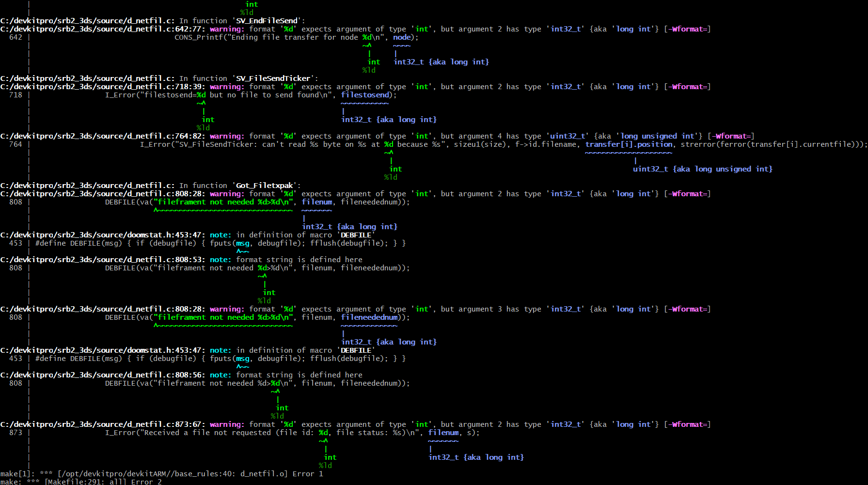868x485 pixels.
Task: Select the d_netfil.c:873:67 warning location
Action: pyautogui.click(x=103, y=424)
